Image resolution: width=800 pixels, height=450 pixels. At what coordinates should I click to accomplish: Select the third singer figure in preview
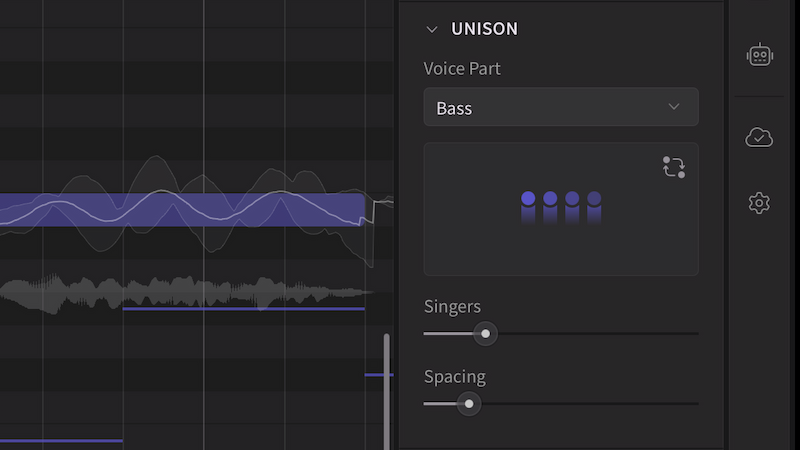coord(572,206)
